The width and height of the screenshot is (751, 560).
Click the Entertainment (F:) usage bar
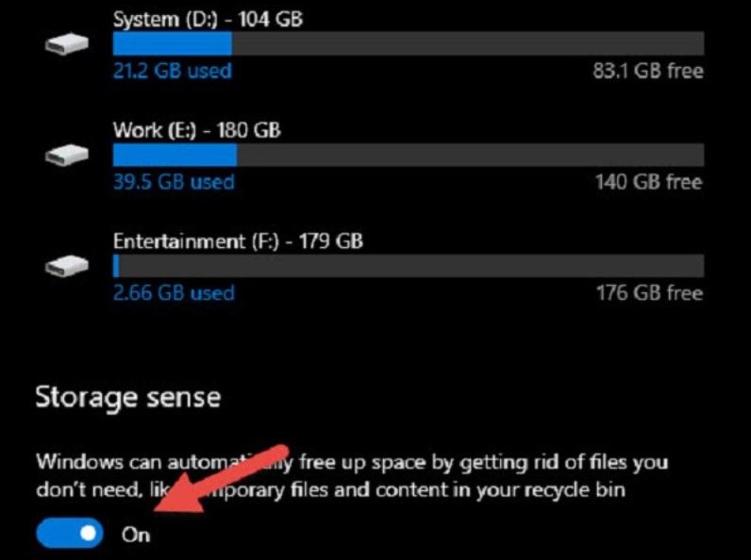click(408, 266)
